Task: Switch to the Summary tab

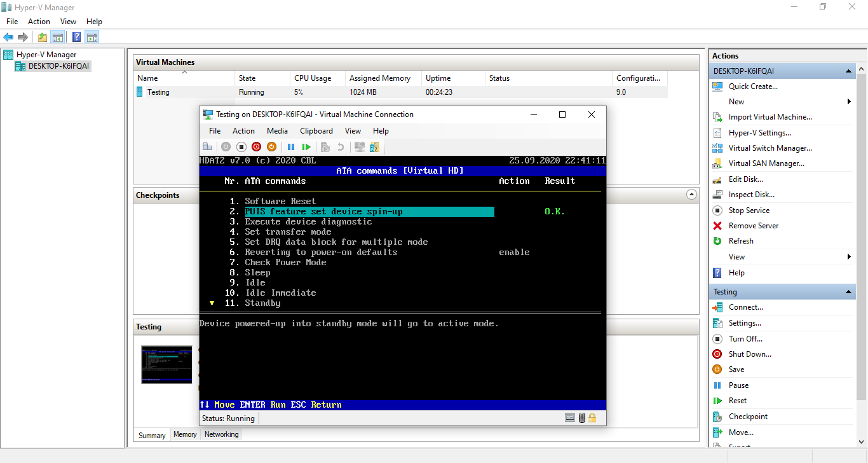Action: click(x=152, y=435)
